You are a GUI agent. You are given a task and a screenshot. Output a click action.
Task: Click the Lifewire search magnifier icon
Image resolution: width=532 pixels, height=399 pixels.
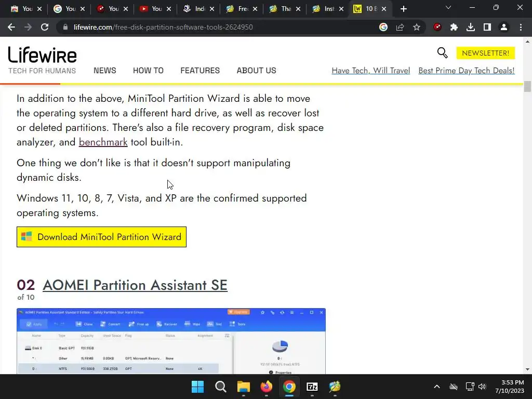click(x=443, y=53)
